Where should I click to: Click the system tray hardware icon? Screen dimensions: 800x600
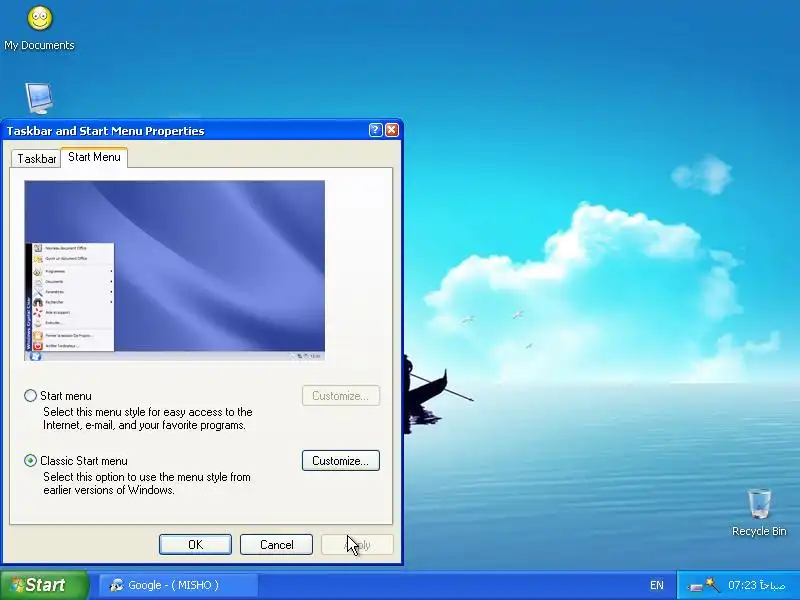[695, 587]
